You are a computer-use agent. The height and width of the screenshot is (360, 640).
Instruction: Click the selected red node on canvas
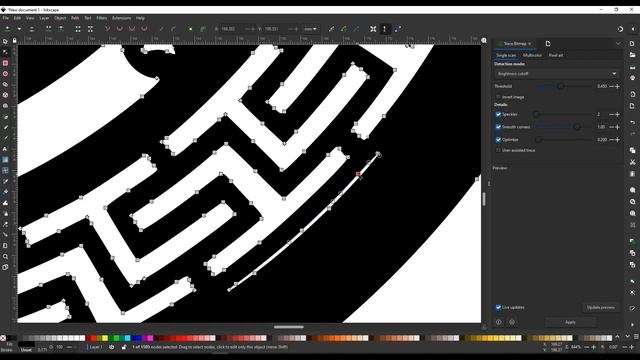[358, 174]
